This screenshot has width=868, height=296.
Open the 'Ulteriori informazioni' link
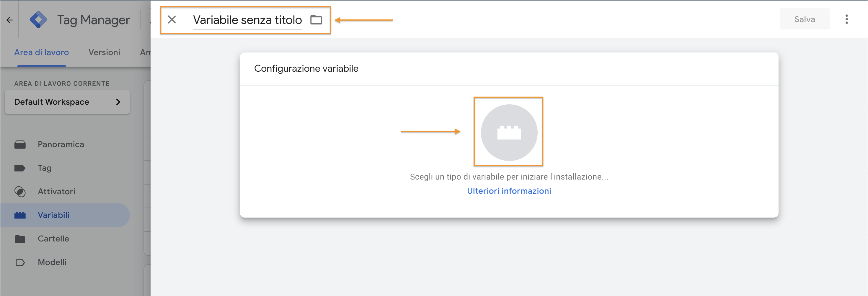point(509,191)
